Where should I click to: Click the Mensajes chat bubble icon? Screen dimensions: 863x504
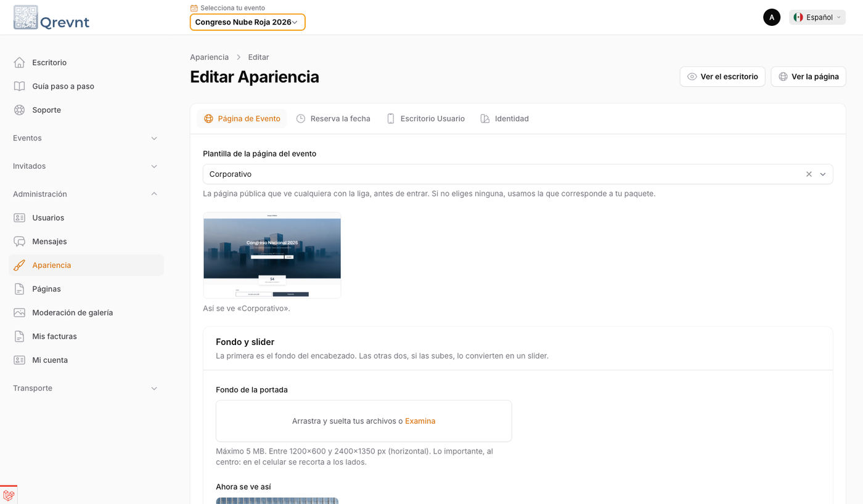pyautogui.click(x=20, y=242)
